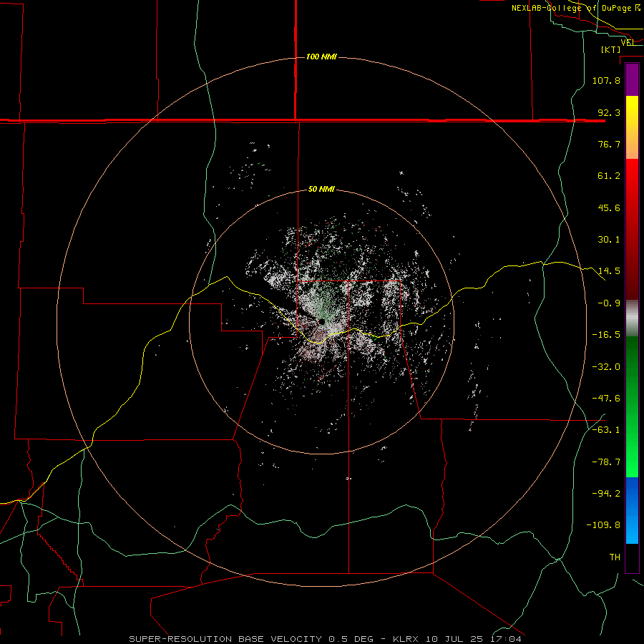Viewport: 644px width, 644px height.
Task: Click the -63.1 legend value
Action: click(606, 430)
